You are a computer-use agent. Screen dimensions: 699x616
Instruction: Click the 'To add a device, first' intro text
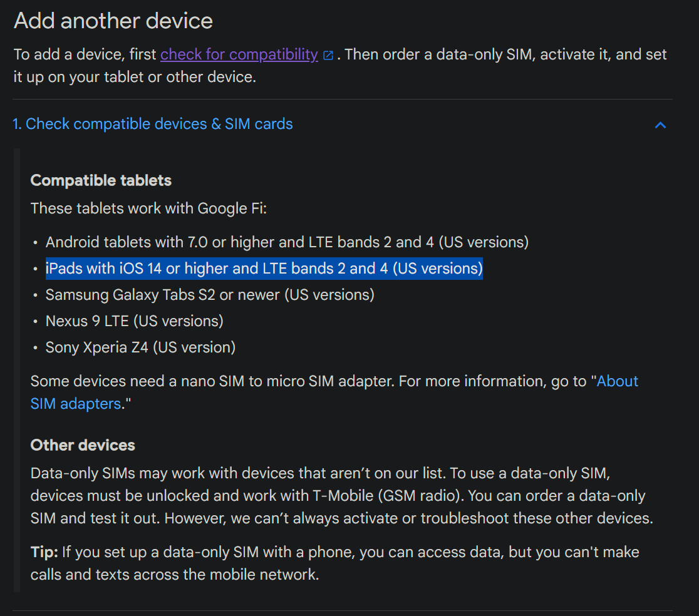(x=85, y=54)
